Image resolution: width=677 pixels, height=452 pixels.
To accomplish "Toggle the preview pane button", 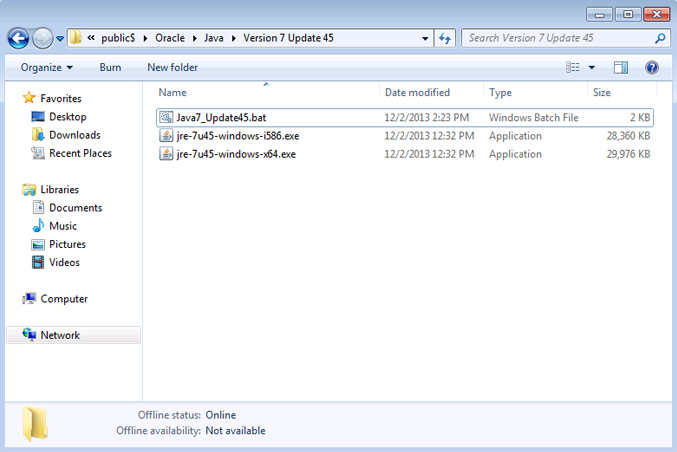I will (x=620, y=67).
